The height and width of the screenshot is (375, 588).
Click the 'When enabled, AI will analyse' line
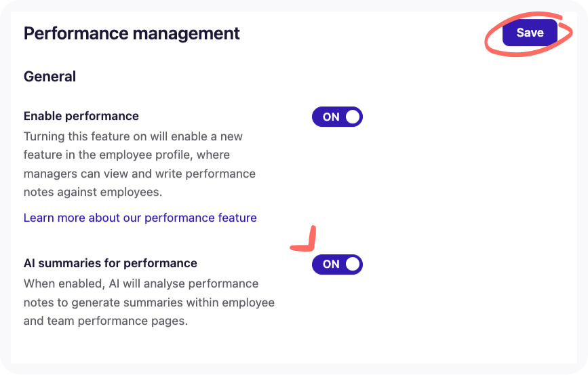pyautogui.click(x=141, y=284)
